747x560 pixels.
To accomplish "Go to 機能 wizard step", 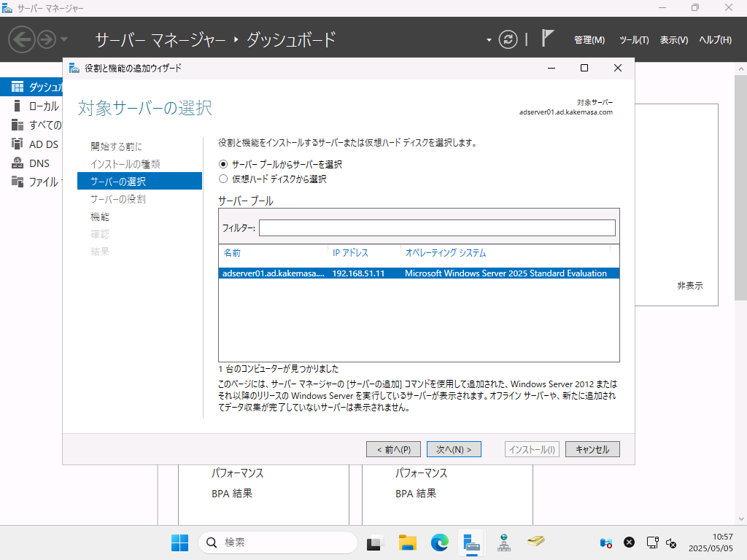I will [100, 217].
